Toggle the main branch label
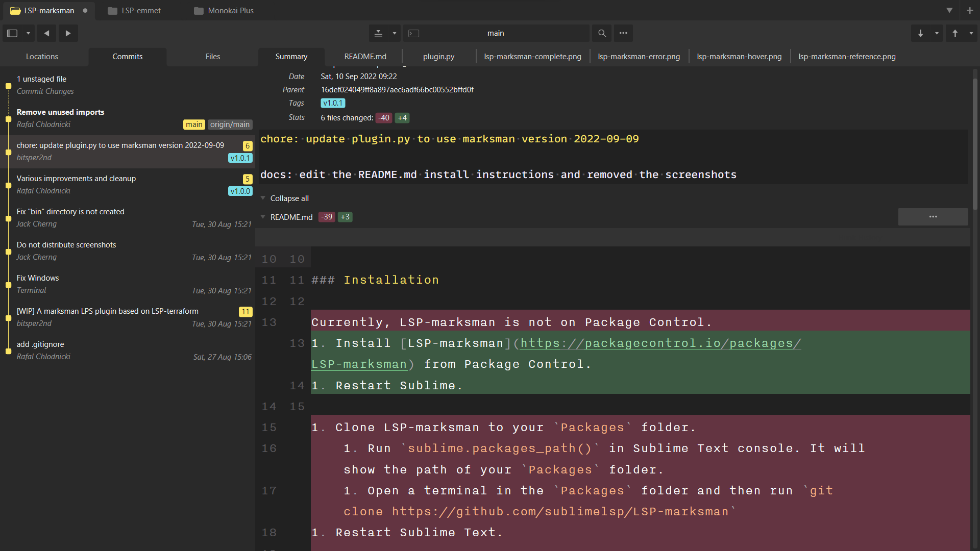The height and width of the screenshot is (551, 980). click(193, 124)
